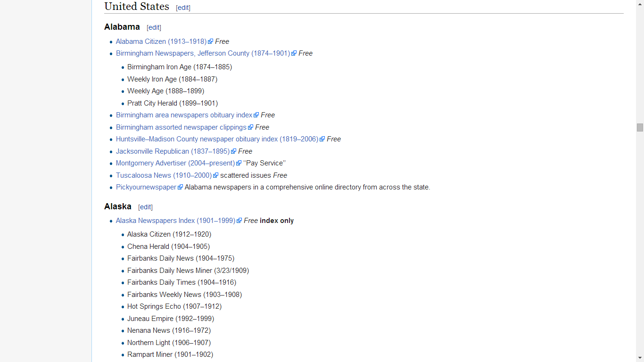Click Nenana News (1916–1972) entry
Viewport: 644px width, 362px height.
(x=169, y=330)
